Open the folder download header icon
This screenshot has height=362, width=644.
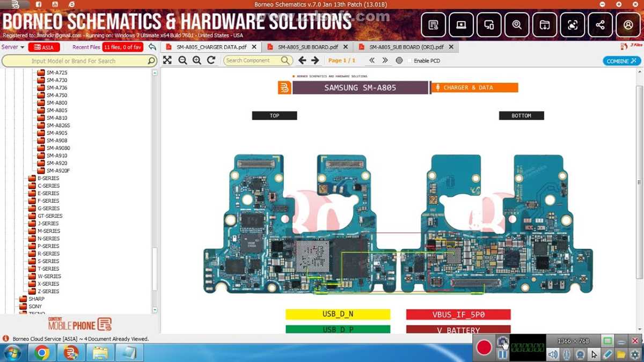pyautogui.click(x=545, y=25)
